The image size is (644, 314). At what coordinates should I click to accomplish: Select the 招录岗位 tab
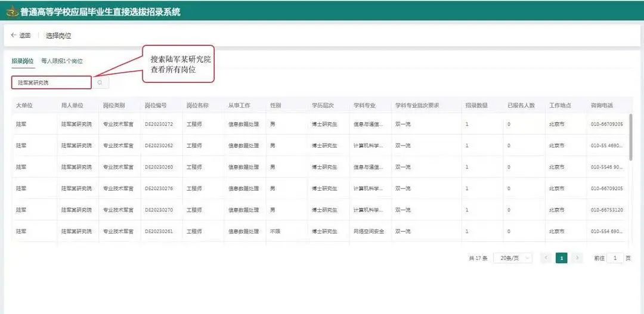(x=23, y=61)
